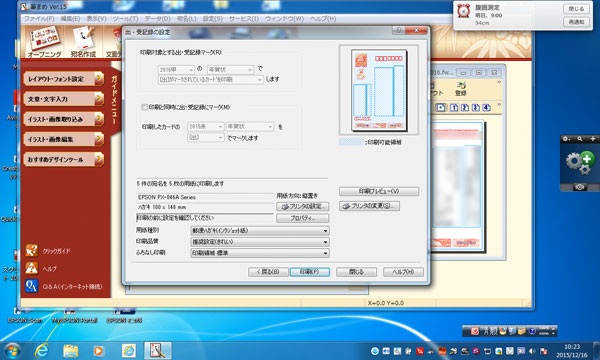The image size is (600, 360).
Task: Open おすすめデザインツール guide menu item
Action: pyautogui.click(x=64, y=160)
